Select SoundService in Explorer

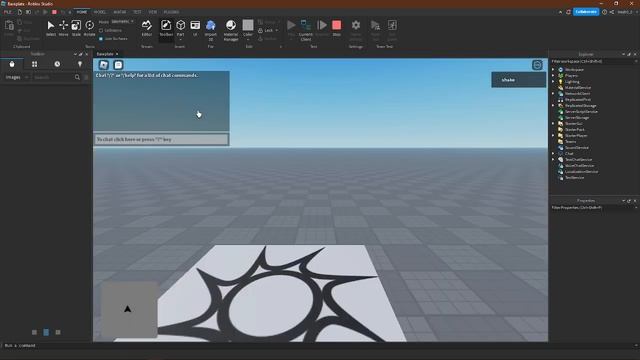point(576,148)
